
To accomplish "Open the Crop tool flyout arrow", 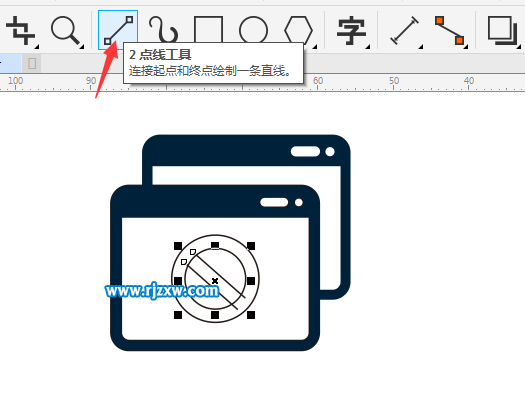I will (x=36, y=47).
